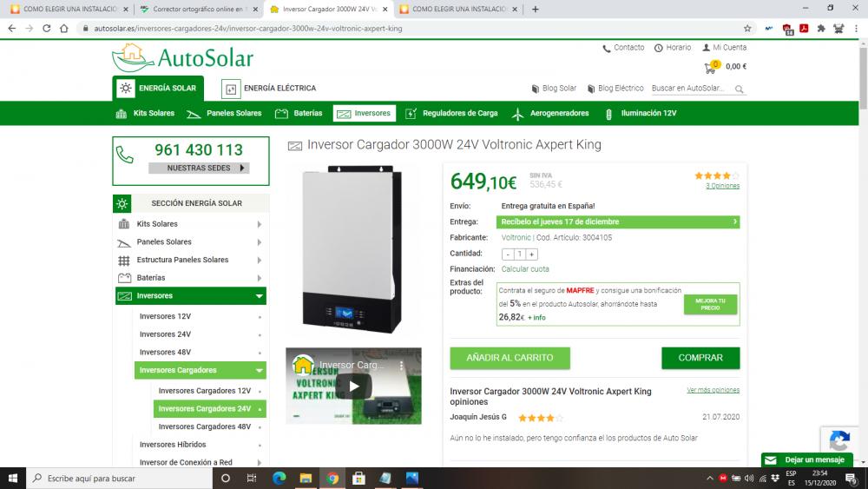Image resolution: width=868 pixels, height=489 pixels.
Task: Open Aerogeneradores menu
Action: point(550,113)
